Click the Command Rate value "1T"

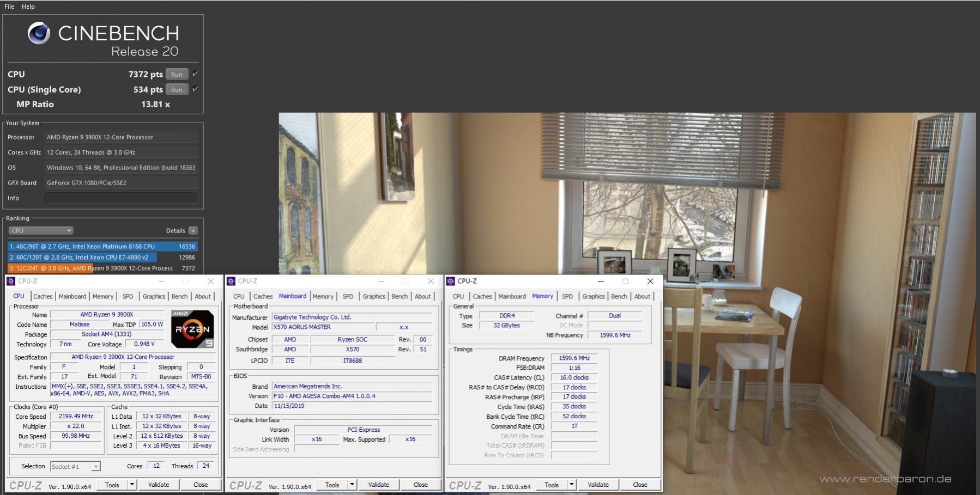(574, 426)
